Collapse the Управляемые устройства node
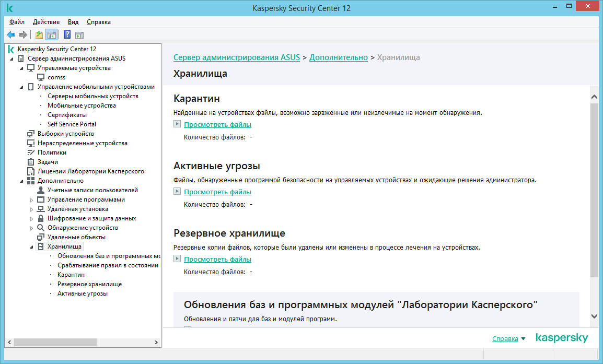603x364 pixels. [x=21, y=68]
